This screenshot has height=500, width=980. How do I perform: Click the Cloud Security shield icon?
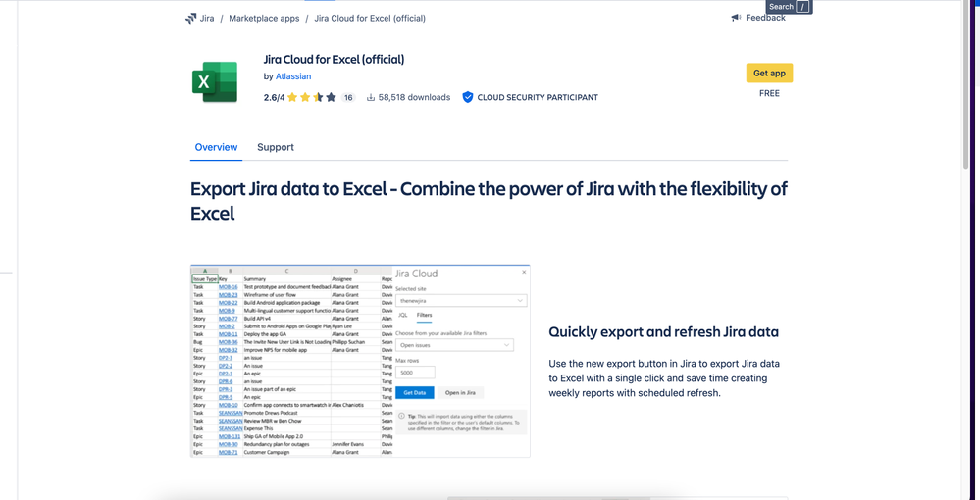(x=468, y=97)
